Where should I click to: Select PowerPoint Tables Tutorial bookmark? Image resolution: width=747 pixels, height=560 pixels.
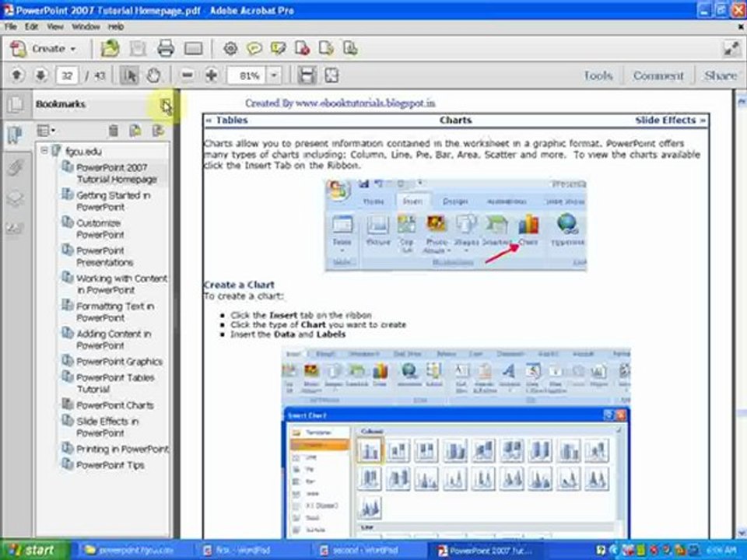[115, 383]
